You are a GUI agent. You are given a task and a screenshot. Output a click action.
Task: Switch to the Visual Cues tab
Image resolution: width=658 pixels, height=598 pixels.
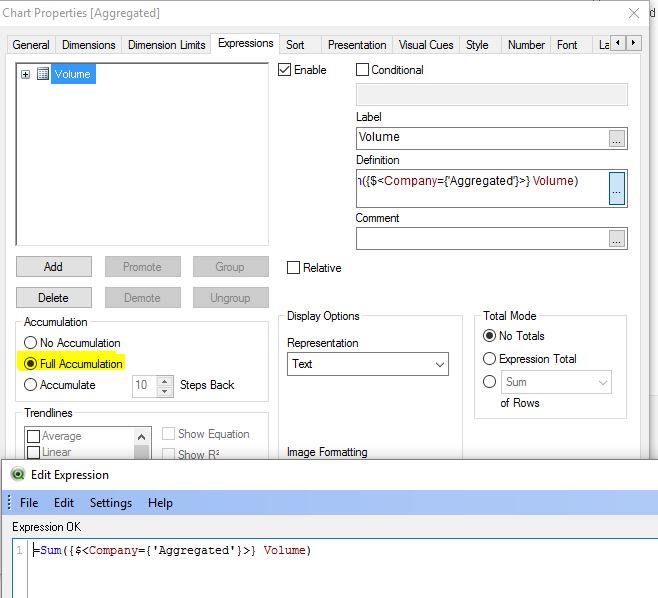point(426,44)
